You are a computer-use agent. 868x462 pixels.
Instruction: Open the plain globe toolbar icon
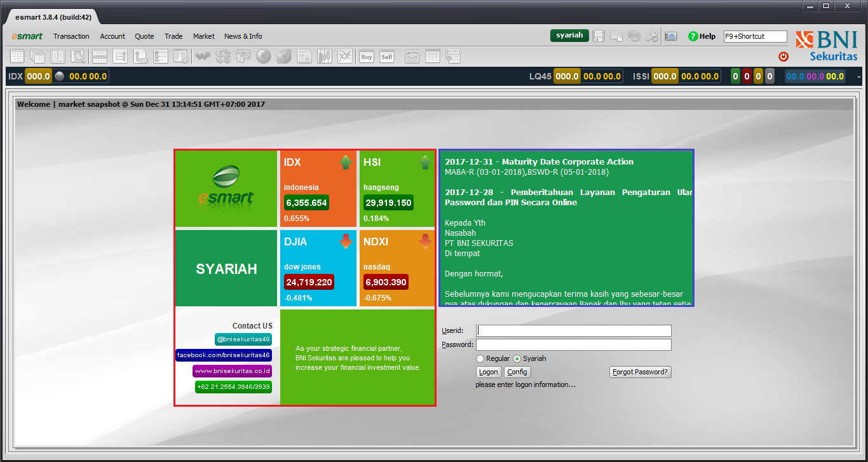coord(264,57)
